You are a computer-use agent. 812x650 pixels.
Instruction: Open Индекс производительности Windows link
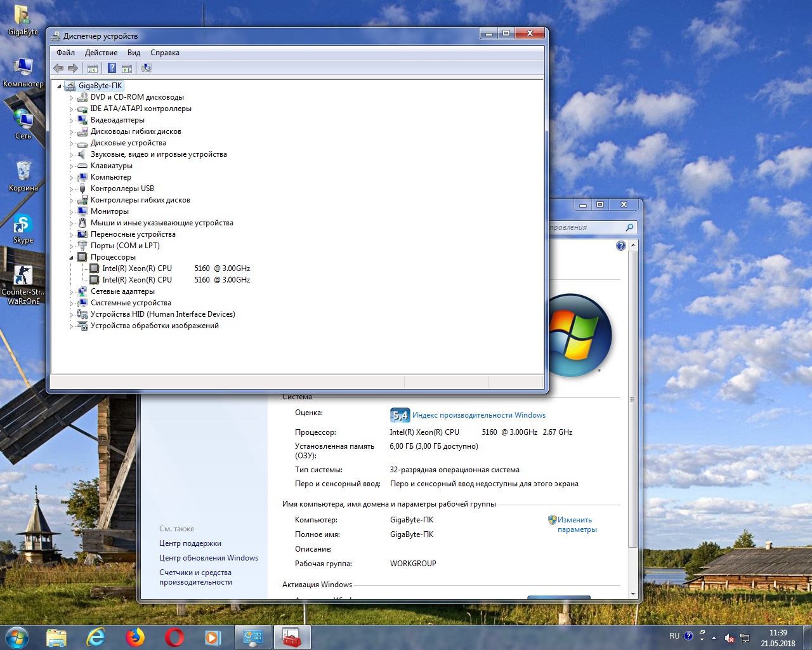pyautogui.click(x=479, y=415)
